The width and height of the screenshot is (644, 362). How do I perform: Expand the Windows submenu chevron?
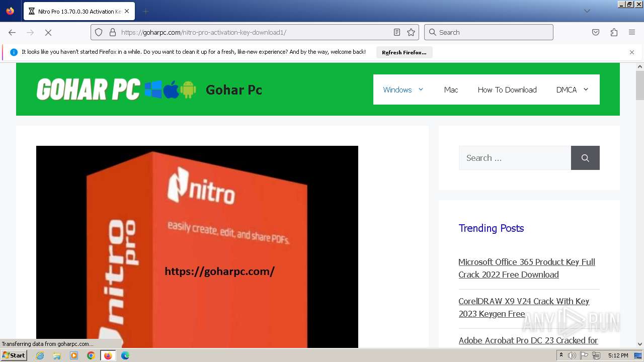click(421, 89)
